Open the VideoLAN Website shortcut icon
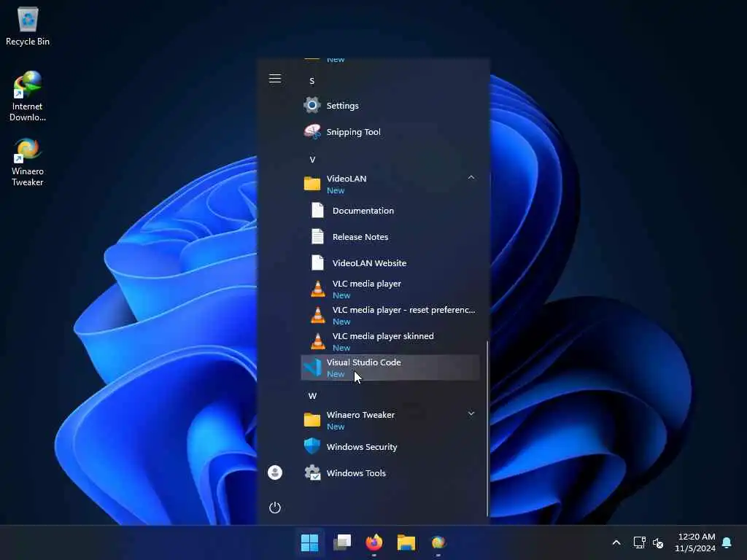 (318, 262)
